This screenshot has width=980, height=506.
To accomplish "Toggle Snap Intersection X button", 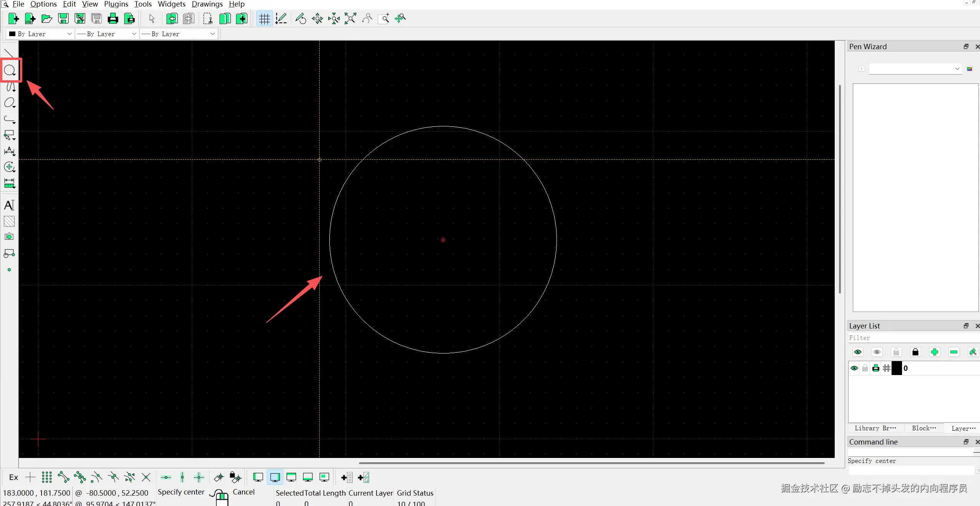I will pos(146,477).
